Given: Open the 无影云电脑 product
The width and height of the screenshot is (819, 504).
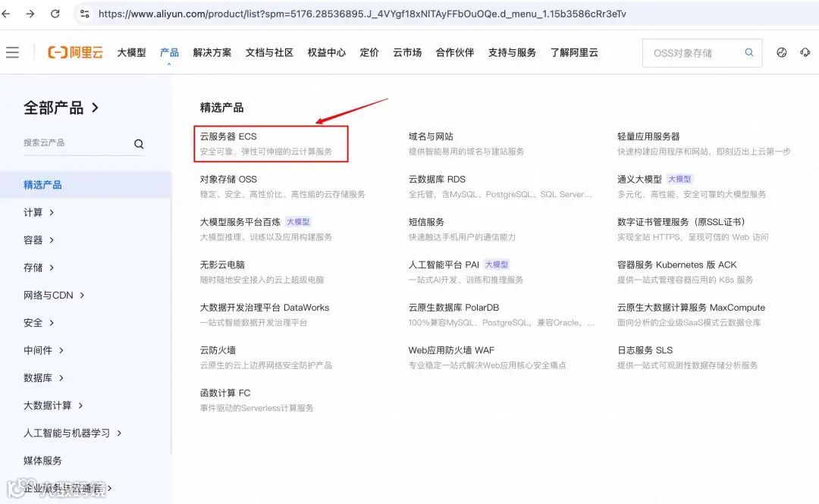Looking at the screenshot, I should (x=222, y=265).
